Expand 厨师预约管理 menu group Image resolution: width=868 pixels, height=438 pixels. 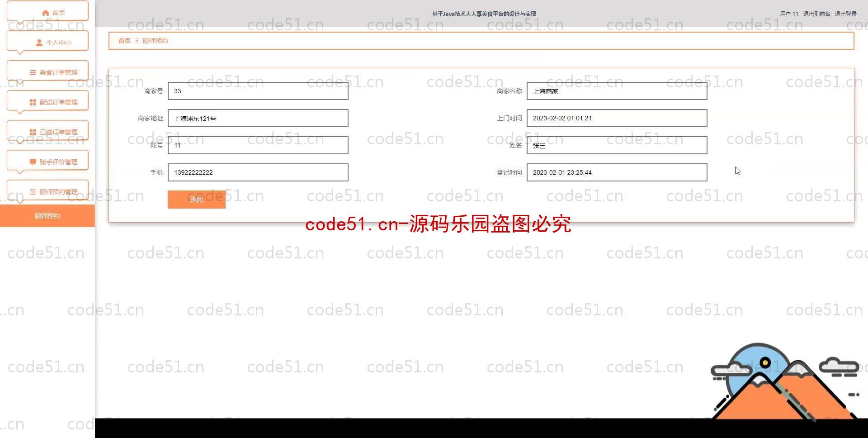47,190
